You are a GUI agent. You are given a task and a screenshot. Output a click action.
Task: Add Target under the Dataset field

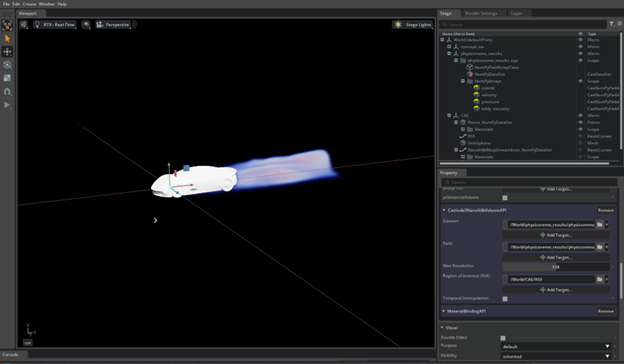tap(556, 235)
